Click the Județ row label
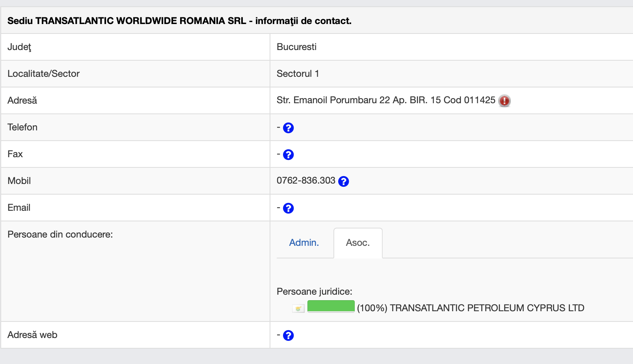This screenshot has height=364, width=633. point(19,47)
